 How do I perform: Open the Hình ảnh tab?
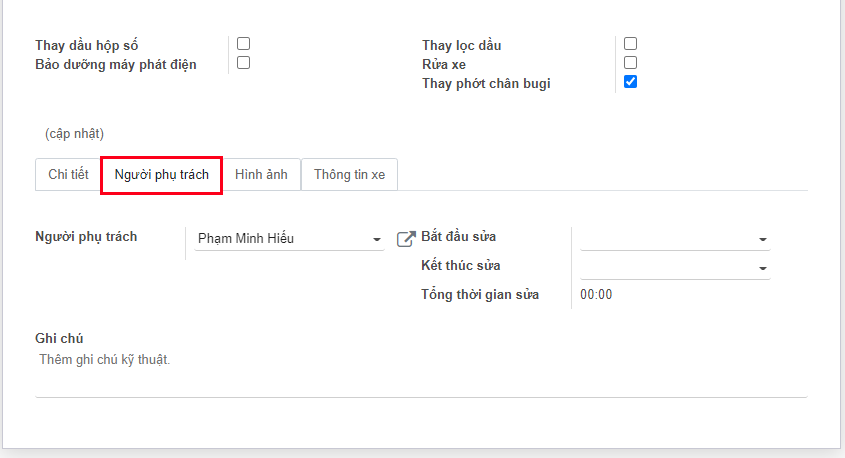coord(261,174)
